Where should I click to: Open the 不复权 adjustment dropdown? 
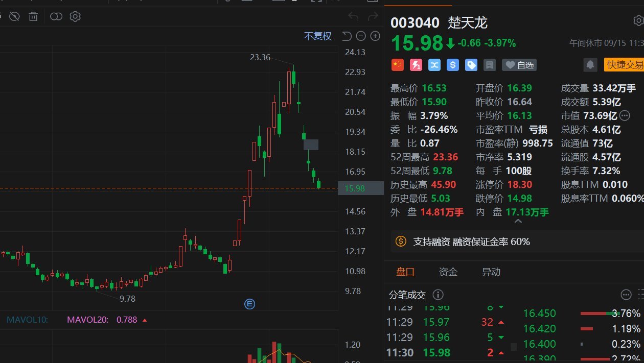tap(318, 36)
